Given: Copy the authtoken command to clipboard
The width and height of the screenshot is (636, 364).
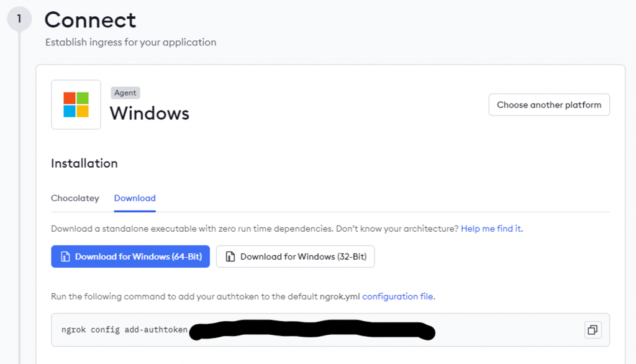Looking at the screenshot, I should (x=593, y=330).
